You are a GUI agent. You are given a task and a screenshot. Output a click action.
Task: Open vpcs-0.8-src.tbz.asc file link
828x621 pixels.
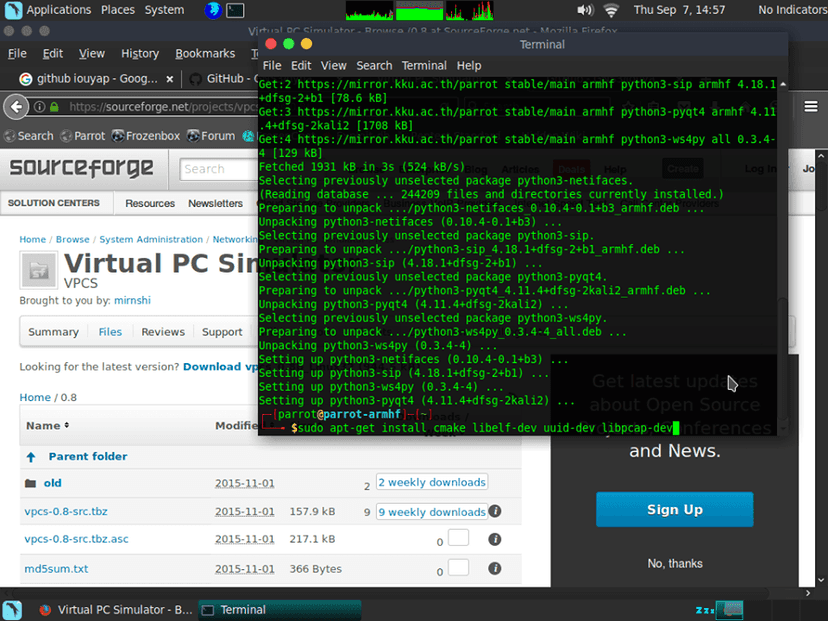[x=77, y=539]
